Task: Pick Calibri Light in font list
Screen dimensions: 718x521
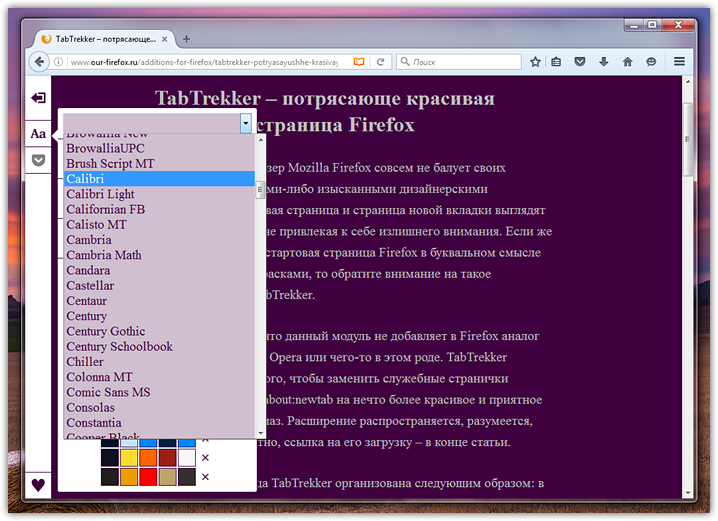Action: (159, 194)
